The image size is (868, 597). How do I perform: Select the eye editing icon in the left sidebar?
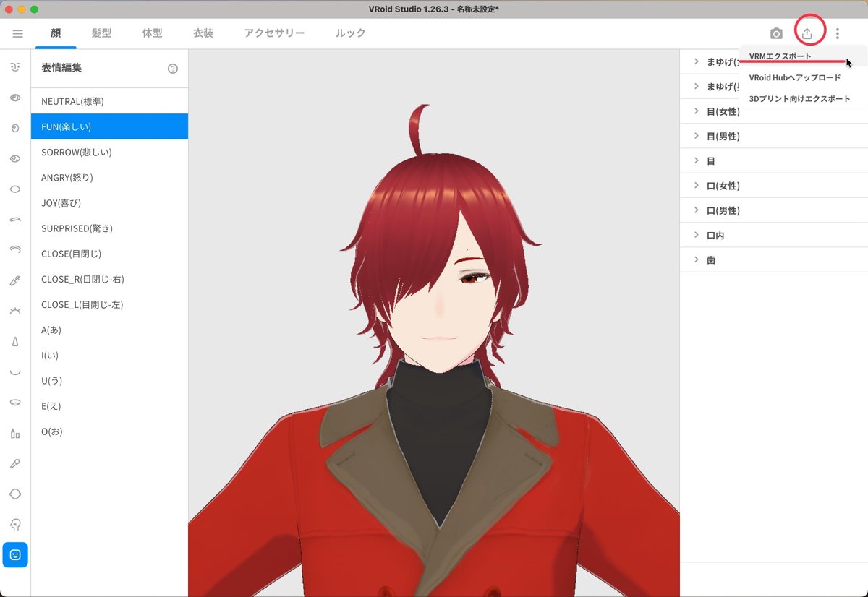[x=16, y=98]
